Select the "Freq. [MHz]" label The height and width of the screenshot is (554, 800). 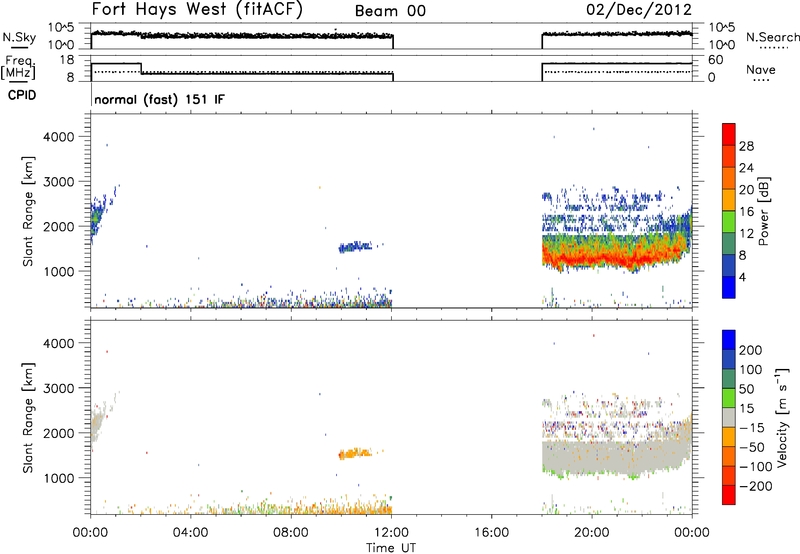(x=18, y=68)
